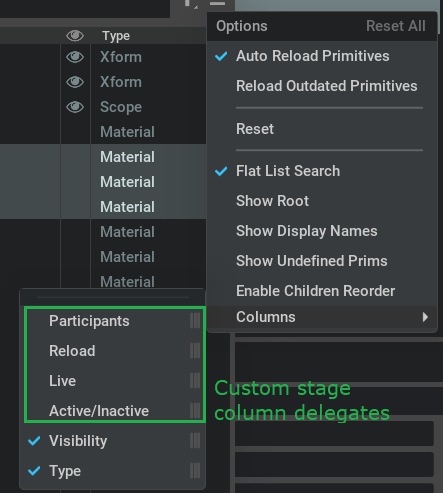Grab the drag handle beside Reload column

point(195,351)
